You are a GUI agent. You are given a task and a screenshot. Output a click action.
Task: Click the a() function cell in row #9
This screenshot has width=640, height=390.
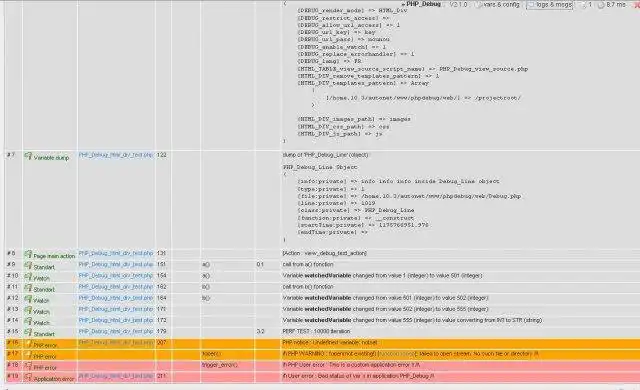(x=206, y=265)
